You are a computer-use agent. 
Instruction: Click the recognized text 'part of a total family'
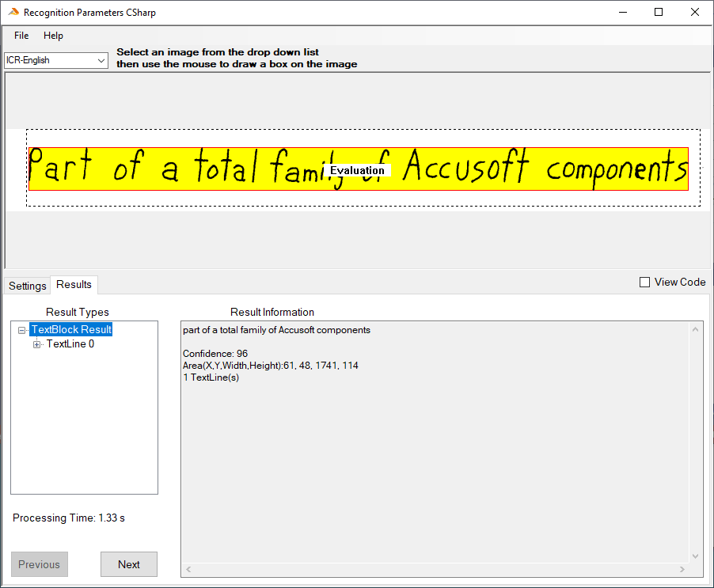(225, 330)
